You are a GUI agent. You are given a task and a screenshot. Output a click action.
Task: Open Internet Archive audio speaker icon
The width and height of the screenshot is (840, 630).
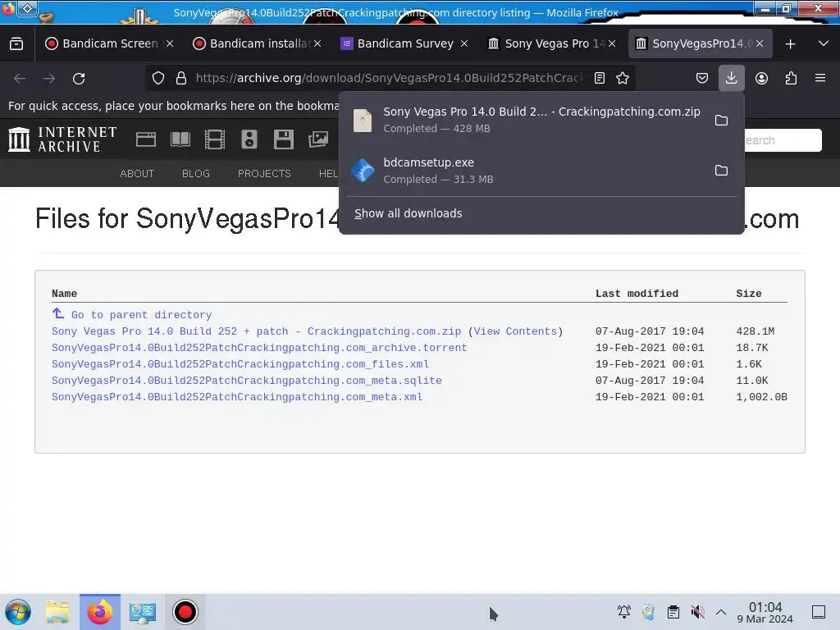(x=249, y=139)
